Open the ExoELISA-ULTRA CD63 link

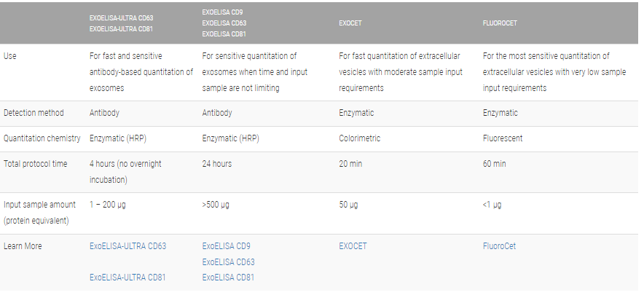pyautogui.click(x=127, y=246)
